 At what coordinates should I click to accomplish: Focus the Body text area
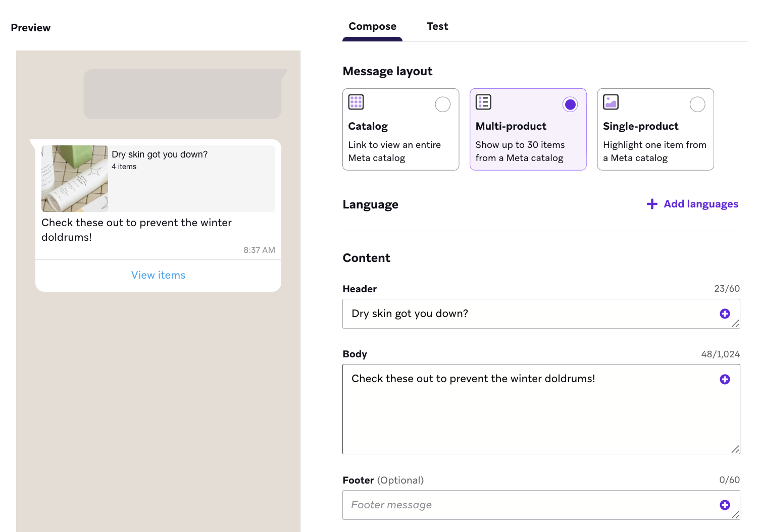click(x=530, y=409)
